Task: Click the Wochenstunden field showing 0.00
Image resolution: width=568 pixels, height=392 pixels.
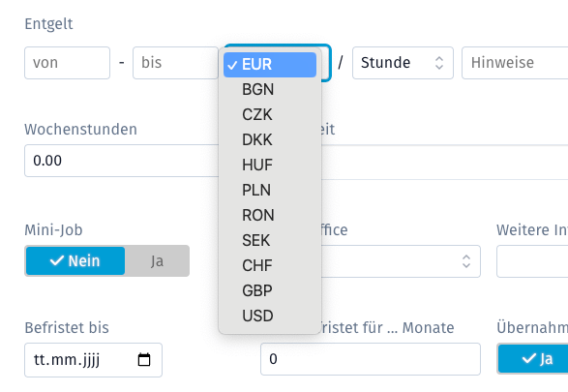Action: coord(122,161)
